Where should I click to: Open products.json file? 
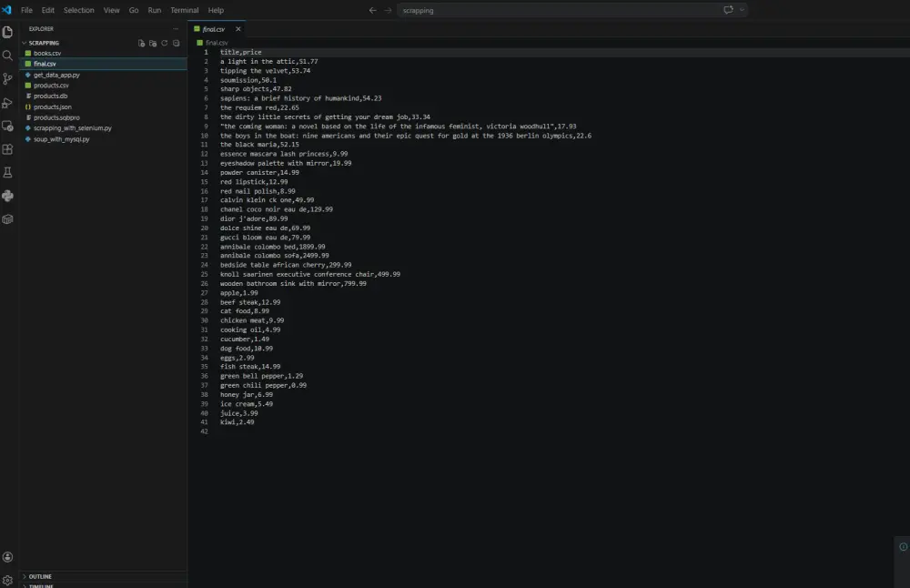point(52,106)
